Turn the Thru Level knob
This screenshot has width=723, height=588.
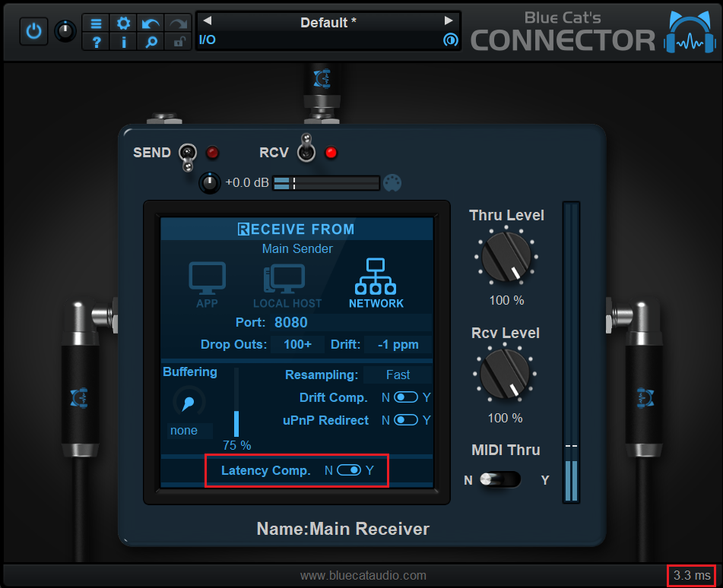(506, 257)
